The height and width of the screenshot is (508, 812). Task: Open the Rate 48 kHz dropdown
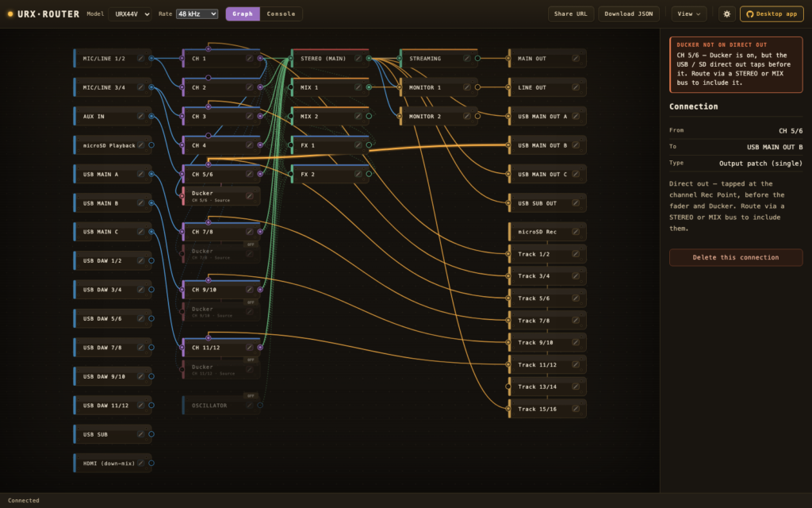197,14
